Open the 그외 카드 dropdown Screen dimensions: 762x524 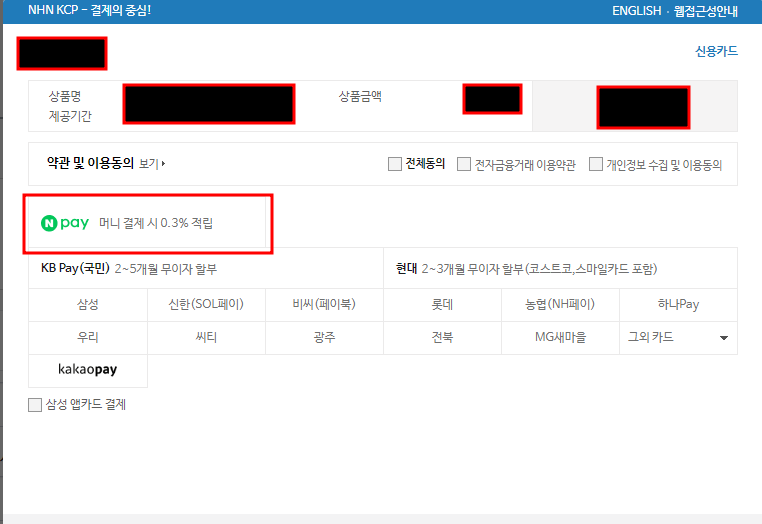tap(678, 337)
